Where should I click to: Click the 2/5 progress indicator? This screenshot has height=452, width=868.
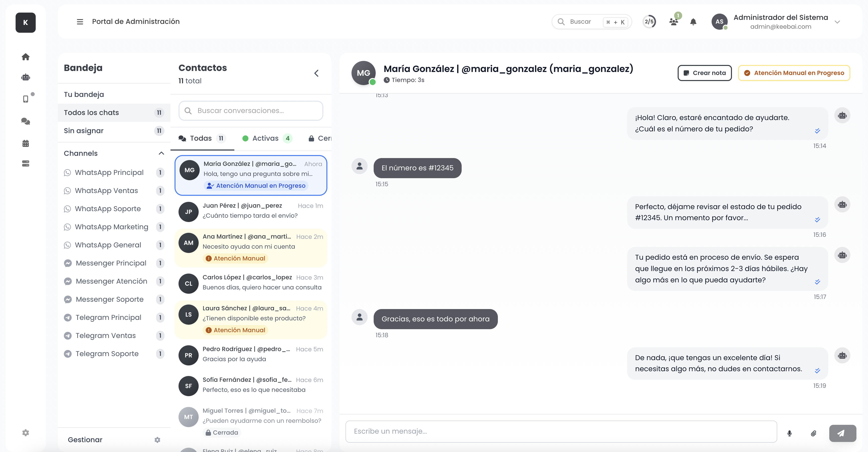649,22
